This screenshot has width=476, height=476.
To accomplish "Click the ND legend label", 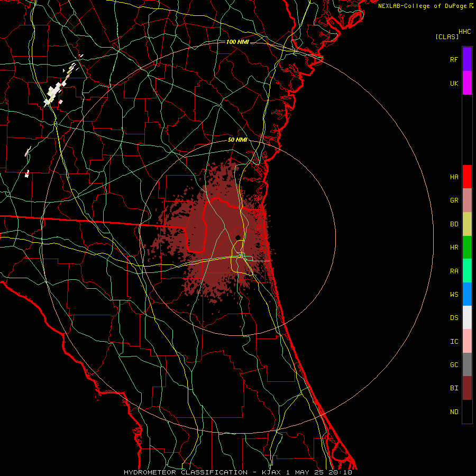I will 454,412.
